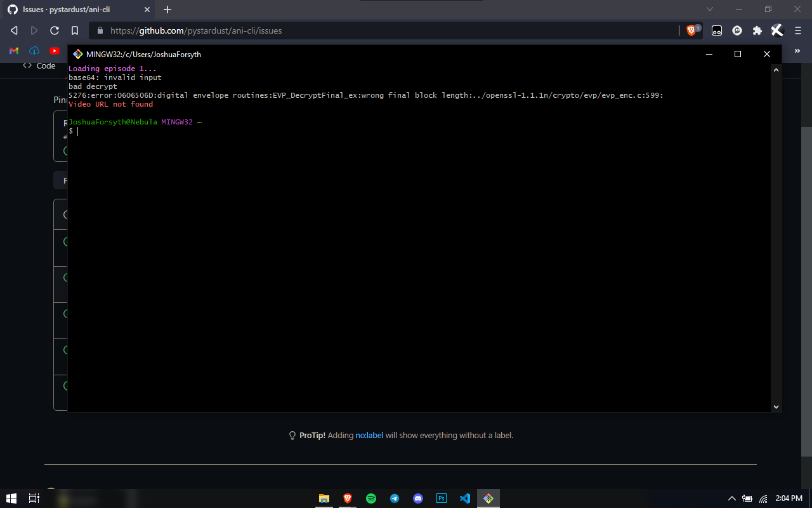Click the JoshuaForsyth@Nebula prompt text
This screenshot has height=508, width=812.
pos(113,122)
